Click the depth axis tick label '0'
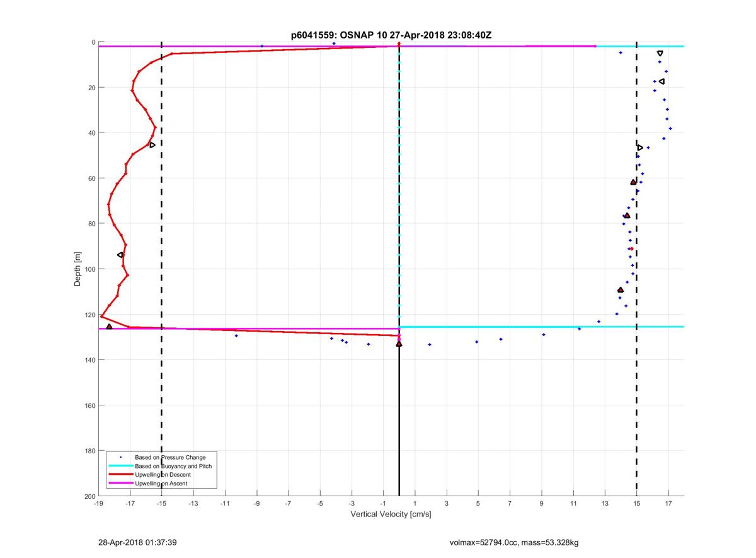 pyautogui.click(x=93, y=42)
